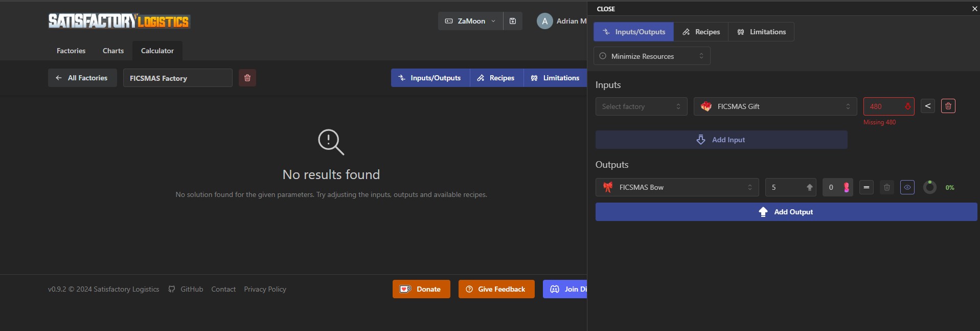Click the less-than constraint button for the input
The width and height of the screenshot is (980, 331).
(x=927, y=106)
